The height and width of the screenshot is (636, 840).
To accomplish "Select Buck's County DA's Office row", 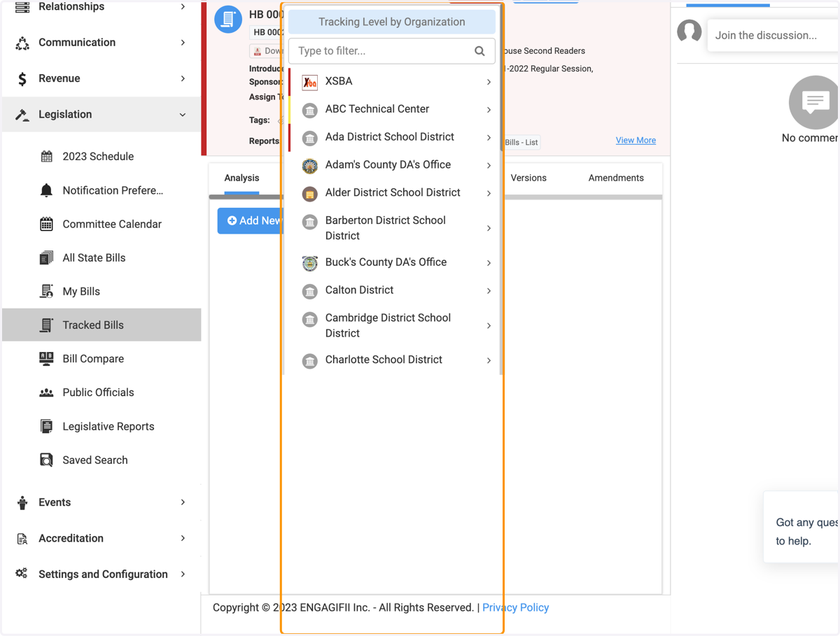I will pyautogui.click(x=392, y=262).
